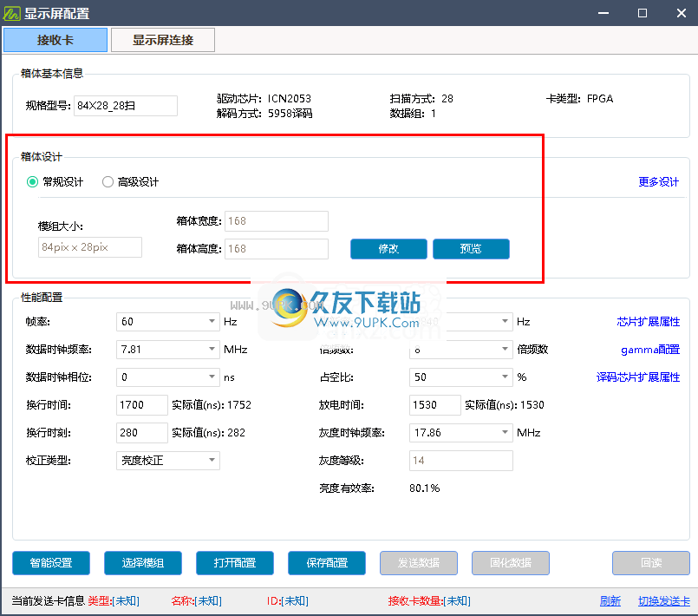Viewport: 698px width, 616px height.
Task: Click the 实际值(ns): 1530 text
Action: pos(505,405)
